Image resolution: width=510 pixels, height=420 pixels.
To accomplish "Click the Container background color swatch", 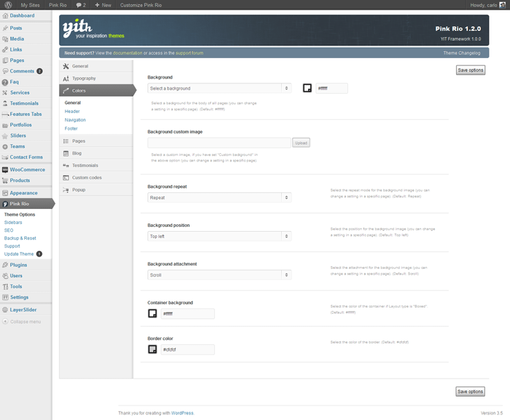I will (152, 314).
